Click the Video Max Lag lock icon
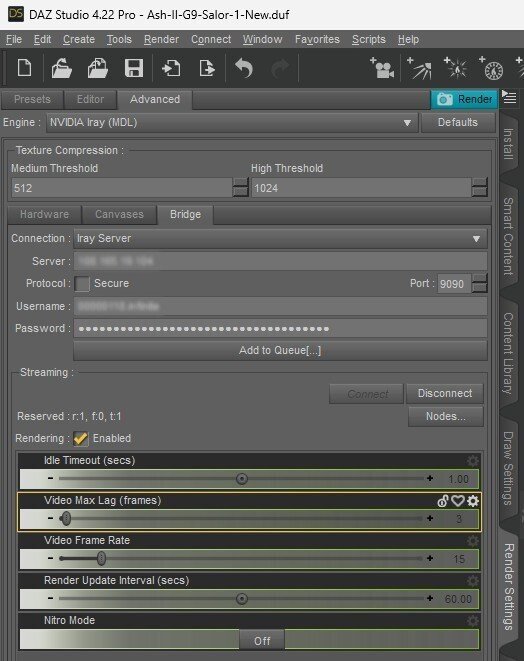Viewport: 524px width, 661px height. click(443, 501)
